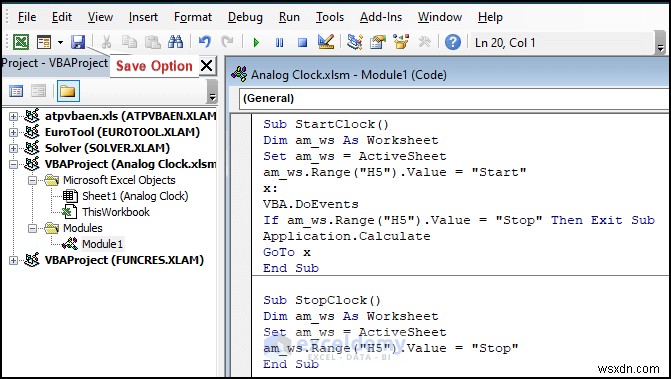The width and height of the screenshot is (671, 379).
Task: Open the Insert menu
Action: point(143,17)
